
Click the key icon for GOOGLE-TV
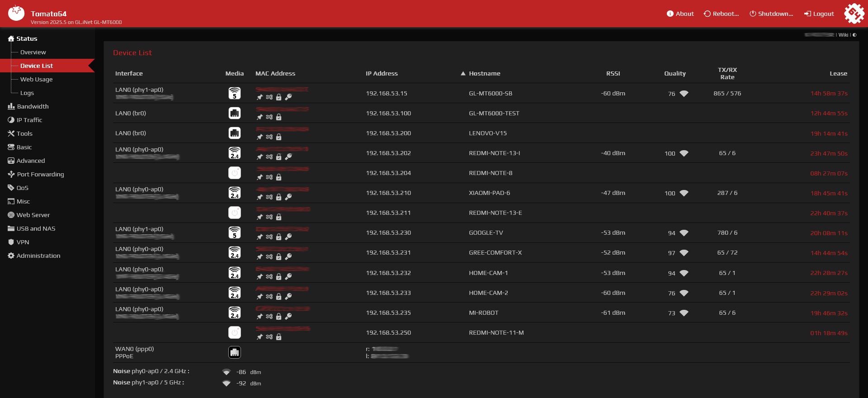[288, 237]
